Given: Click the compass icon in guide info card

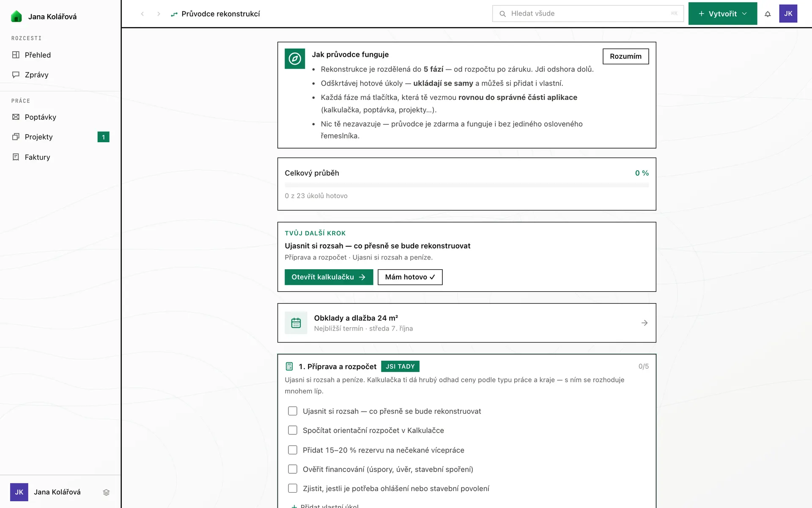Looking at the screenshot, I should (x=295, y=58).
